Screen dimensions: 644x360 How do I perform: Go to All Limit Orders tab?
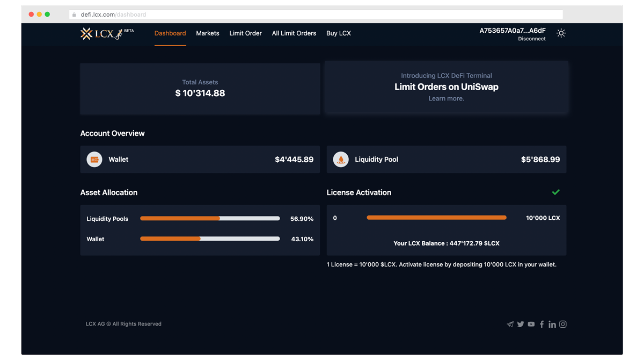(x=294, y=33)
